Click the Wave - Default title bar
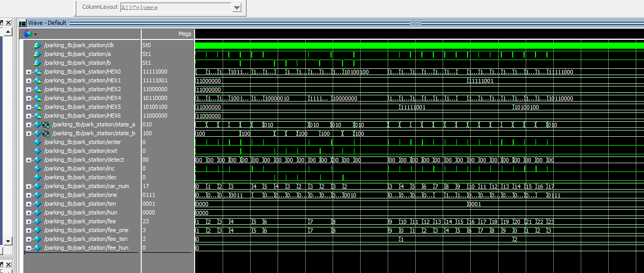 [x=331, y=23]
